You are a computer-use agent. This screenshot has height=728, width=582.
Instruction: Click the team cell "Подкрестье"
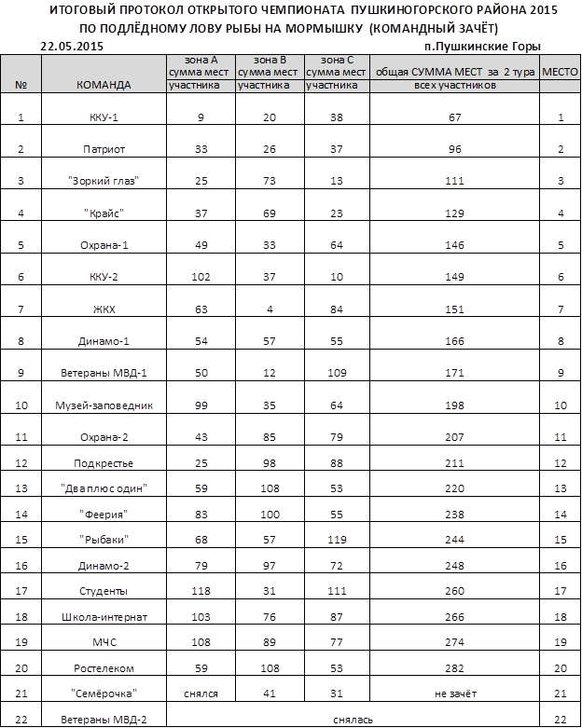coord(104,458)
